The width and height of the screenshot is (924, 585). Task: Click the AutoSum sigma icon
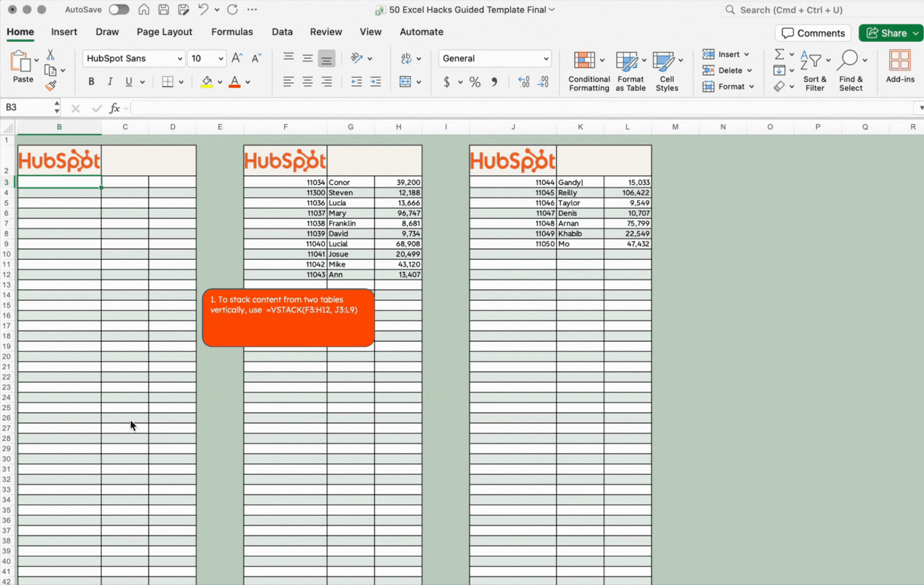pyautogui.click(x=779, y=54)
